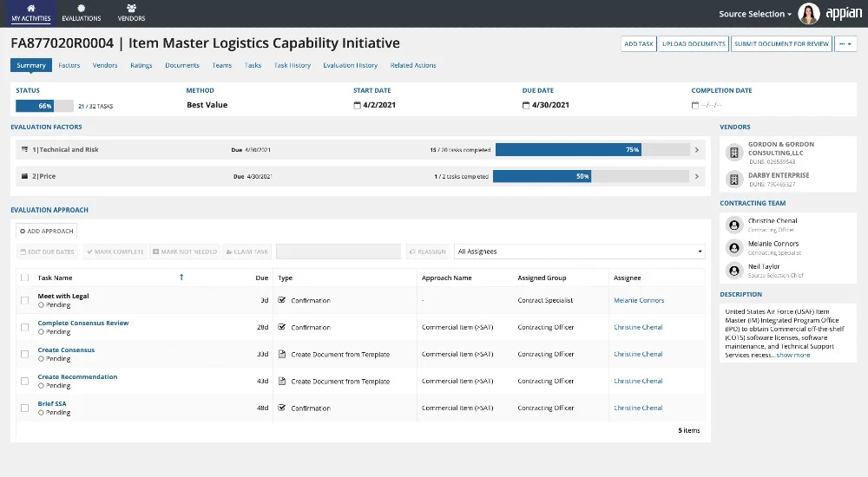Screen dimensions: 868x477
Task: Click the user profile avatar
Action: click(808, 14)
